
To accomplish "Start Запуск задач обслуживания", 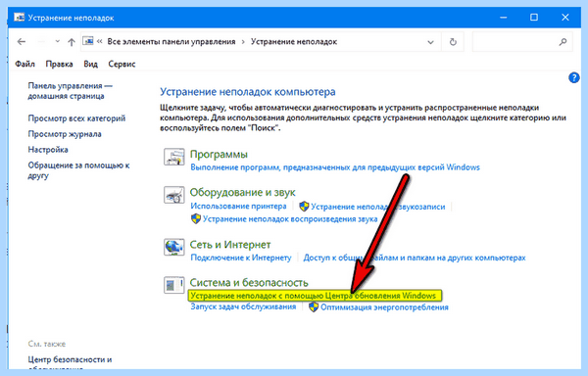I will point(243,306).
